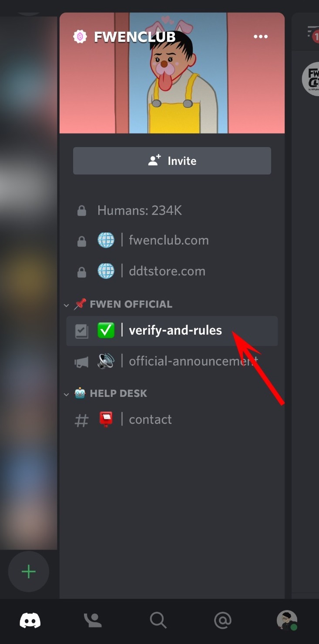Tap the green plus add-server button
This screenshot has height=644, width=319.
[29, 571]
